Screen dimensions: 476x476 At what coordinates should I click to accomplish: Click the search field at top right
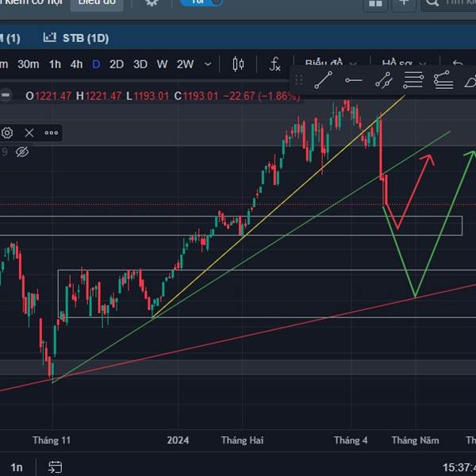[449, 3]
